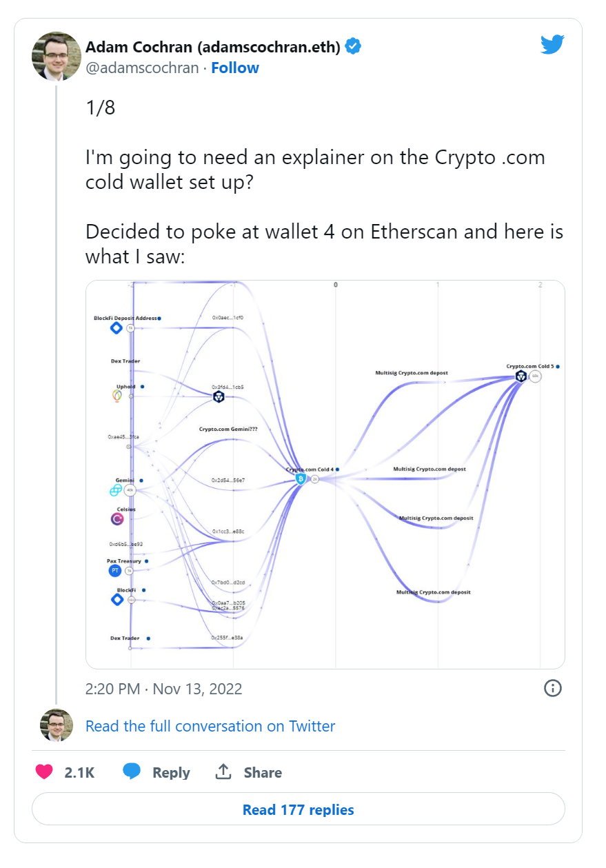The image size is (606, 868).
Task: Click the Uphold logo in graph
Action: tap(117, 396)
